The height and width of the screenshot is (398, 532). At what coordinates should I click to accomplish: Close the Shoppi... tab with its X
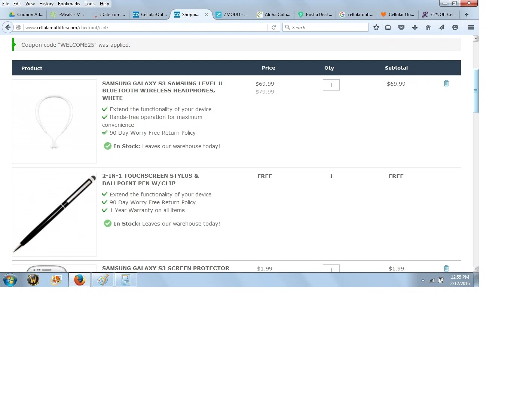click(207, 15)
